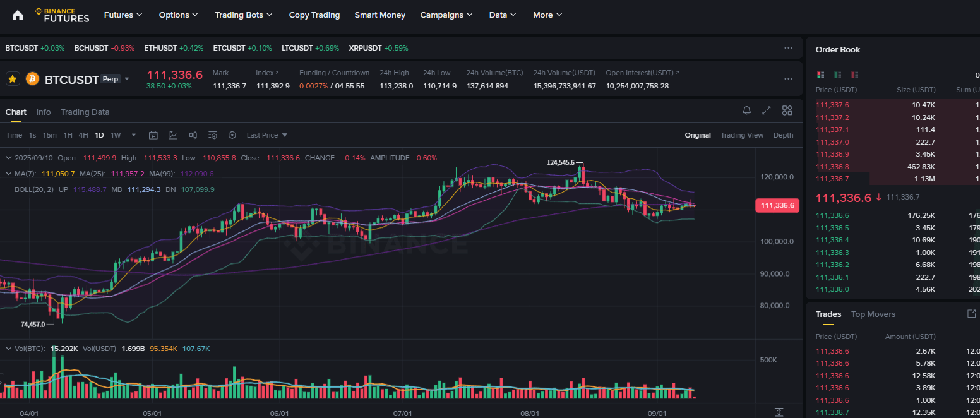
Task: Select the 4H interval
Action: [x=83, y=135]
